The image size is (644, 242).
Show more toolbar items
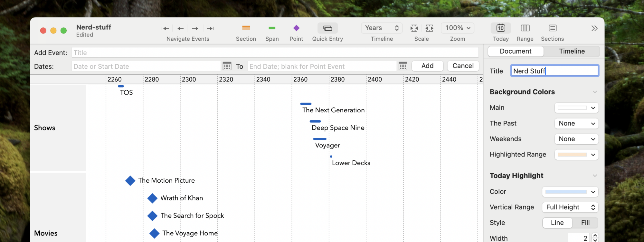point(594,28)
